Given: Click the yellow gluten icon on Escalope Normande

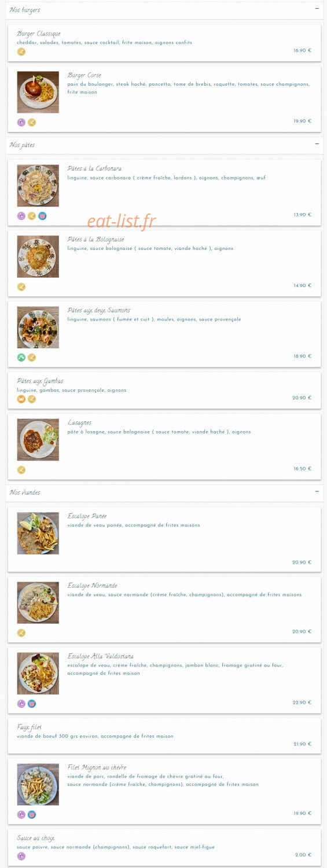Looking at the screenshot, I should pyautogui.click(x=21, y=632).
